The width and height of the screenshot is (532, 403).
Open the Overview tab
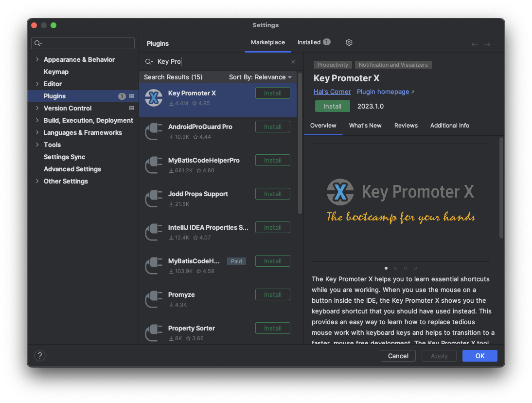pos(323,126)
